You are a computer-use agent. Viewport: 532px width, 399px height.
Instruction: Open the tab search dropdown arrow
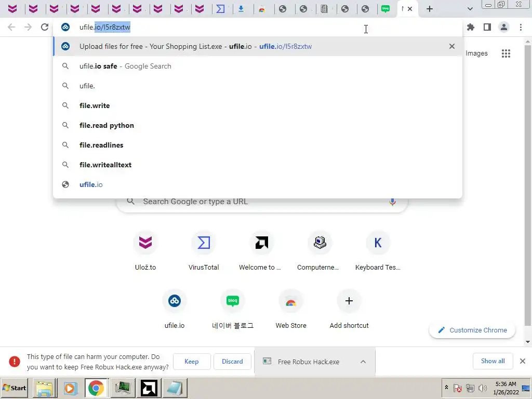(x=470, y=9)
